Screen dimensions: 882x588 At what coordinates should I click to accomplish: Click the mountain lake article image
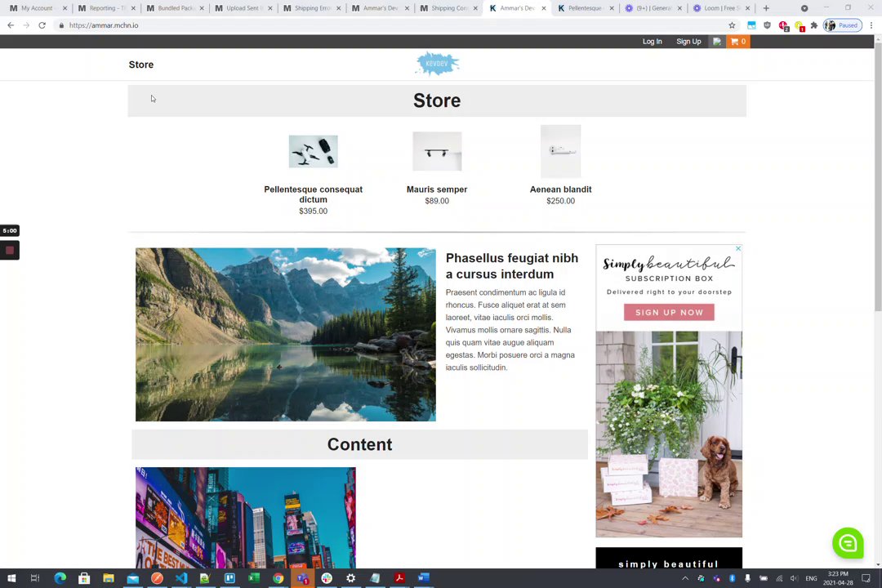(286, 334)
